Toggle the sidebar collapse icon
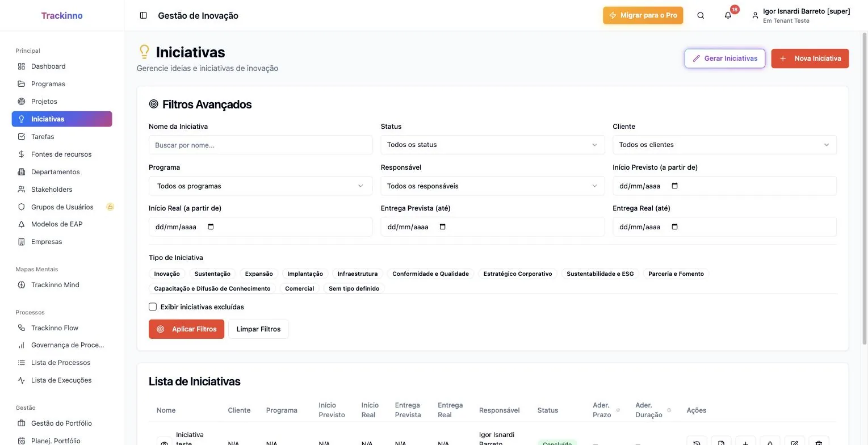 143,15
